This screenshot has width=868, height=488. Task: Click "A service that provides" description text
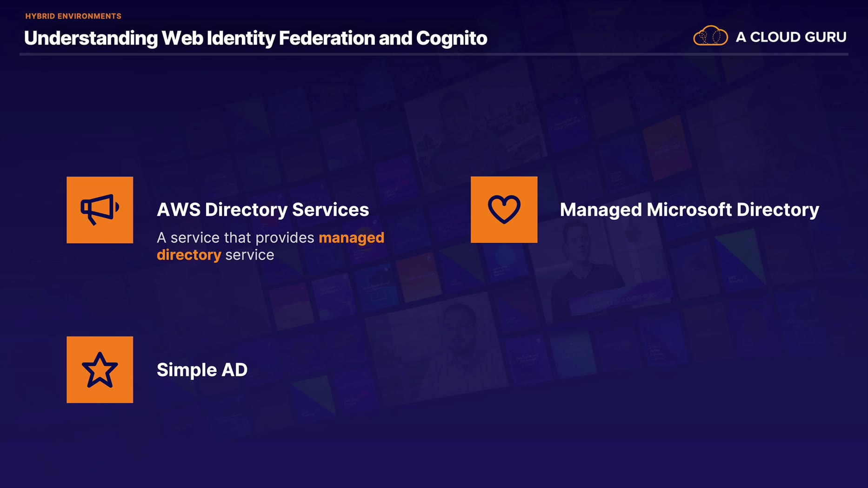coord(236,237)
